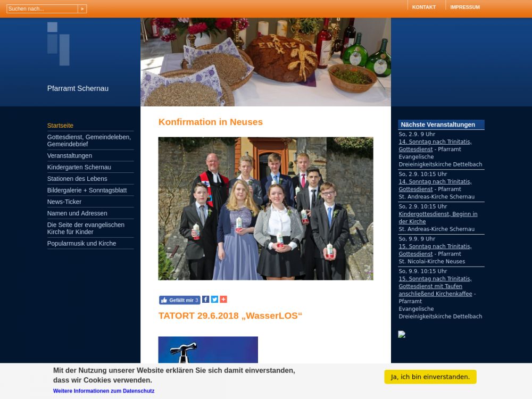Select Startseite in the sidebar
532x399 pixels.
(60, 126)
